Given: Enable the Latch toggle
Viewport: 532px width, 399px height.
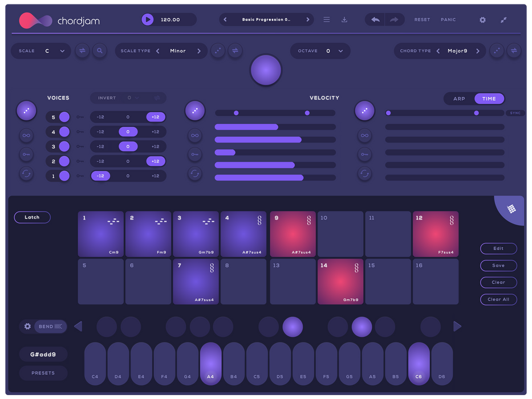Looking at the screenshot, I should (32, 217).
